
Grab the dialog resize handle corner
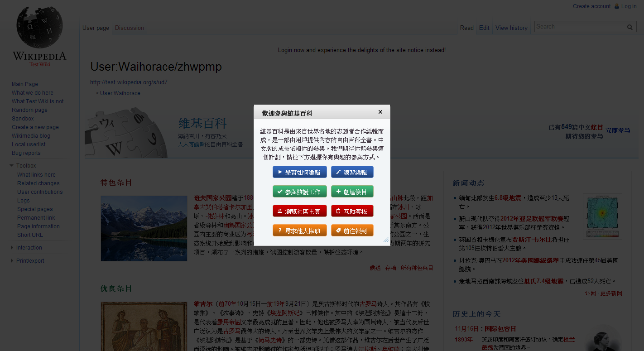point(386,239)
